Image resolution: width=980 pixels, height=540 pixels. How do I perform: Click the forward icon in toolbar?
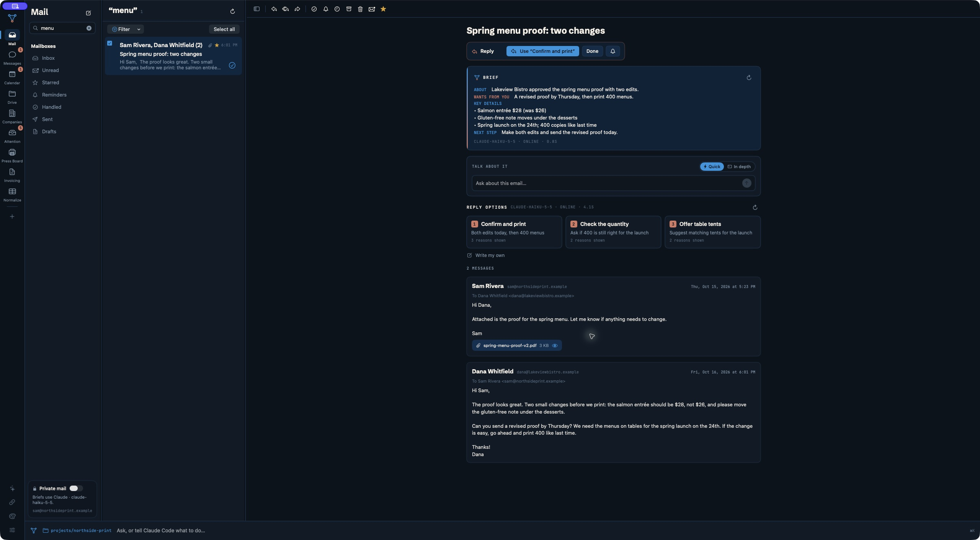[x=297, y=9]
